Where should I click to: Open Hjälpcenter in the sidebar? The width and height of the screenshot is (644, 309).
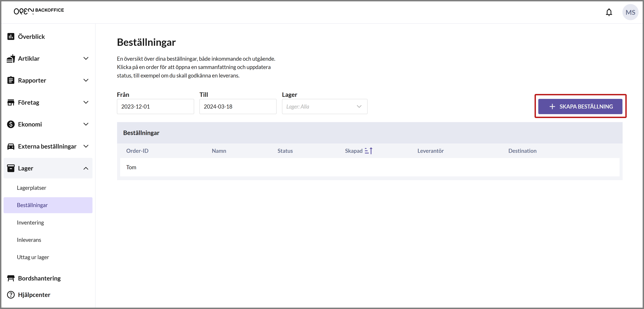coord(34,295)
